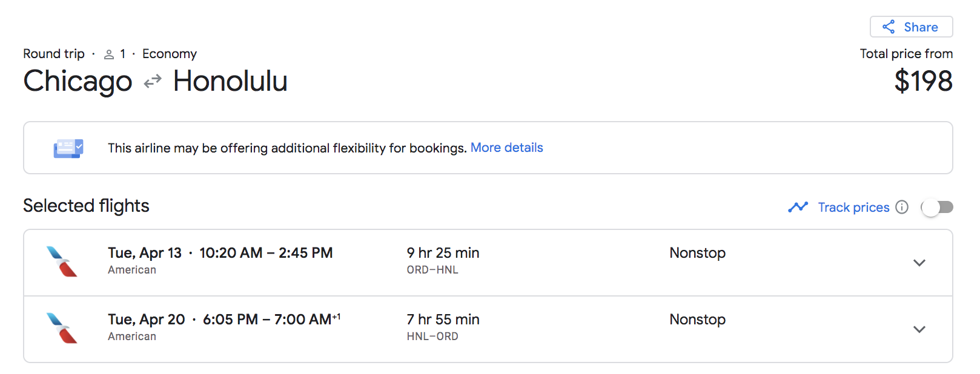Click the passenger person icon

click(x=108, y=53)
